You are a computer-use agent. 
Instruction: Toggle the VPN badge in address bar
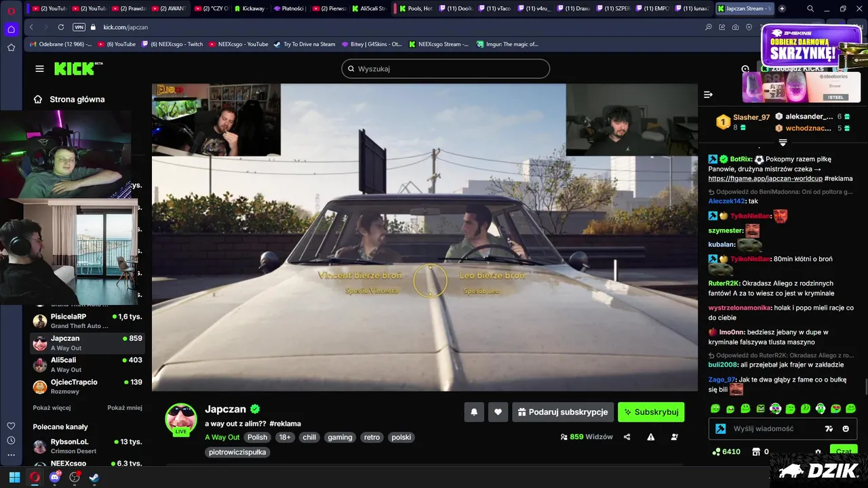pos(79,27)
